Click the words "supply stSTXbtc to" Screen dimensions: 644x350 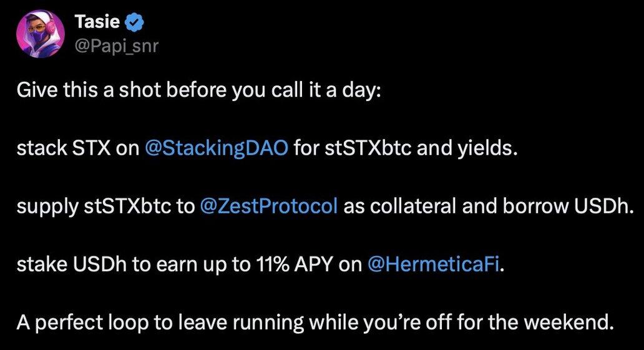(x=105, y=207)
